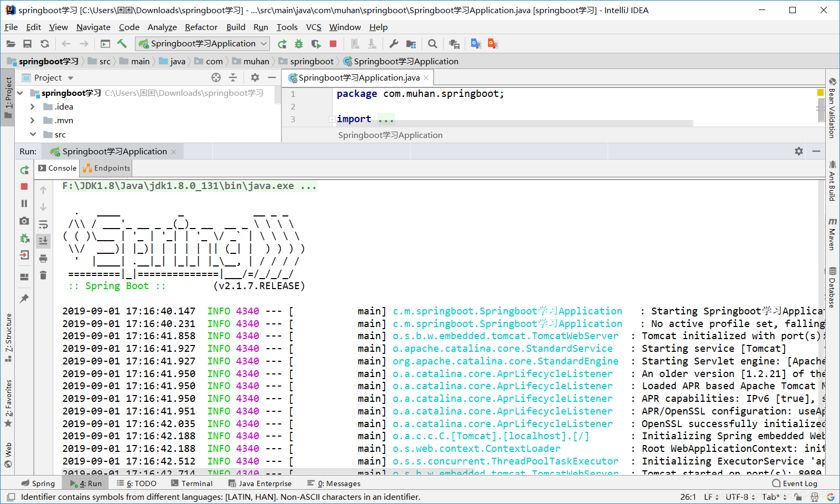Open the run configuration dropdown
840x504 pixels.
203,44
